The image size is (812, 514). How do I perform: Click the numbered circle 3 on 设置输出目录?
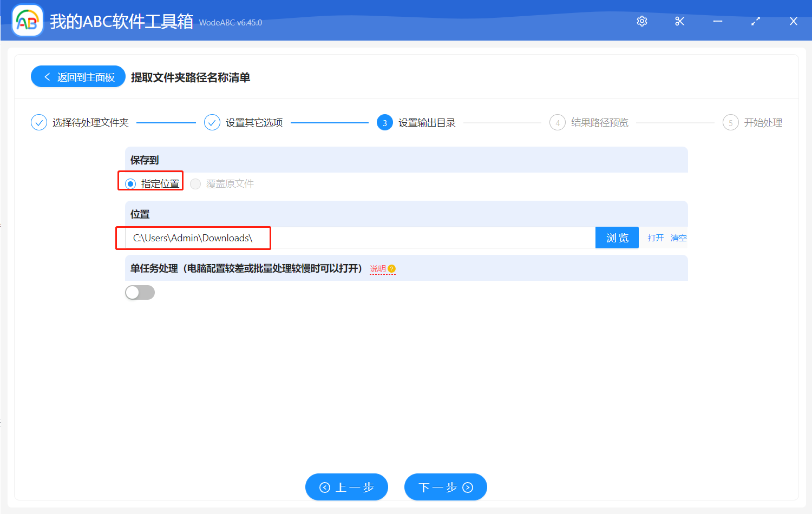(384, 122)
